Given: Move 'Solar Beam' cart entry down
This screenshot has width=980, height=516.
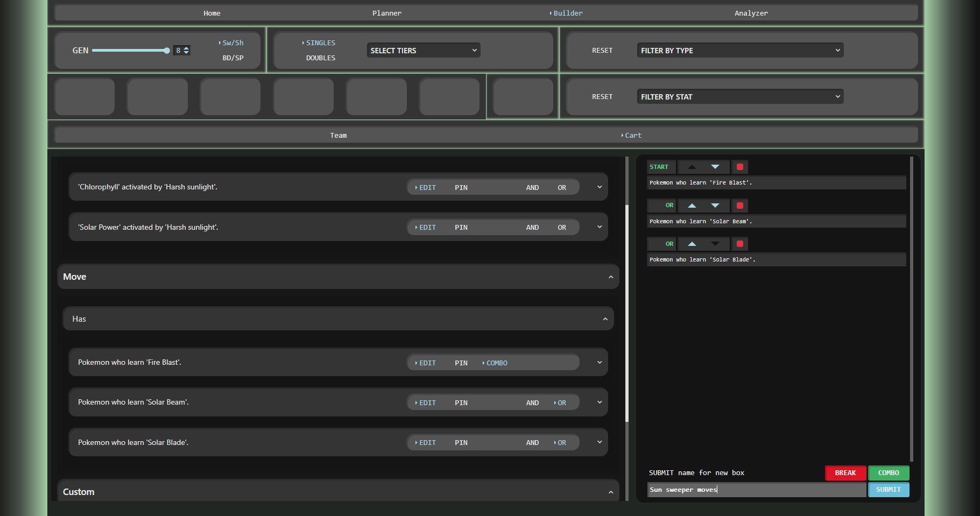Looking at the screenshot, I should (x=715, y=206).
